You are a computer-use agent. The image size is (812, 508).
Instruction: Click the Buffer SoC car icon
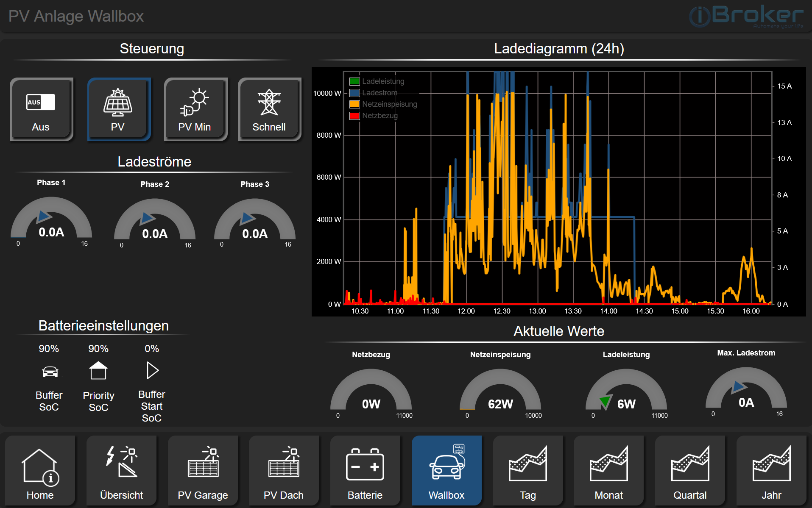[x=50, y=372]
